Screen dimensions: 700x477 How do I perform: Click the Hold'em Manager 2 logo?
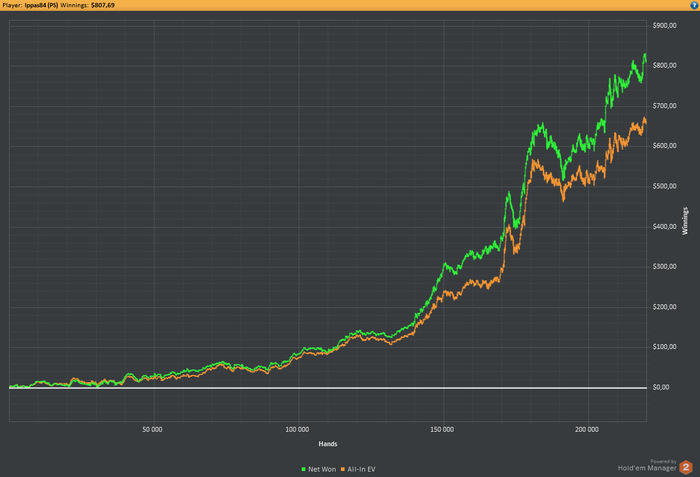coord(686,467)
